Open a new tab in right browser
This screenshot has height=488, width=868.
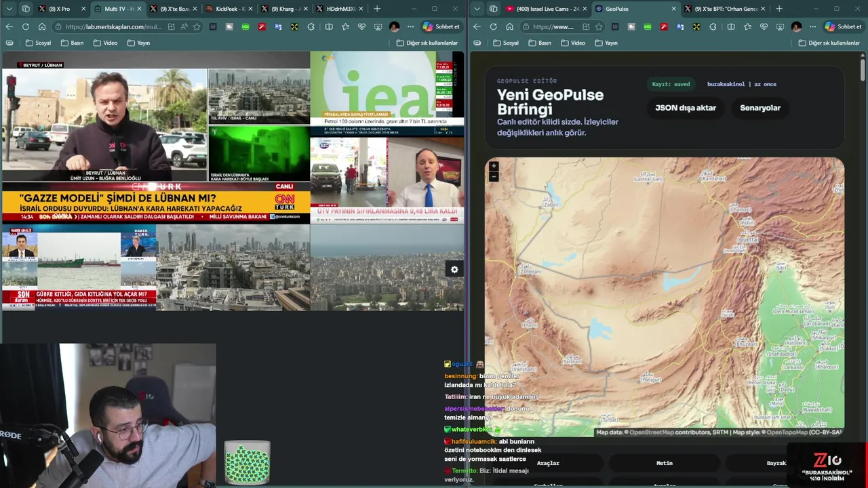778,9
